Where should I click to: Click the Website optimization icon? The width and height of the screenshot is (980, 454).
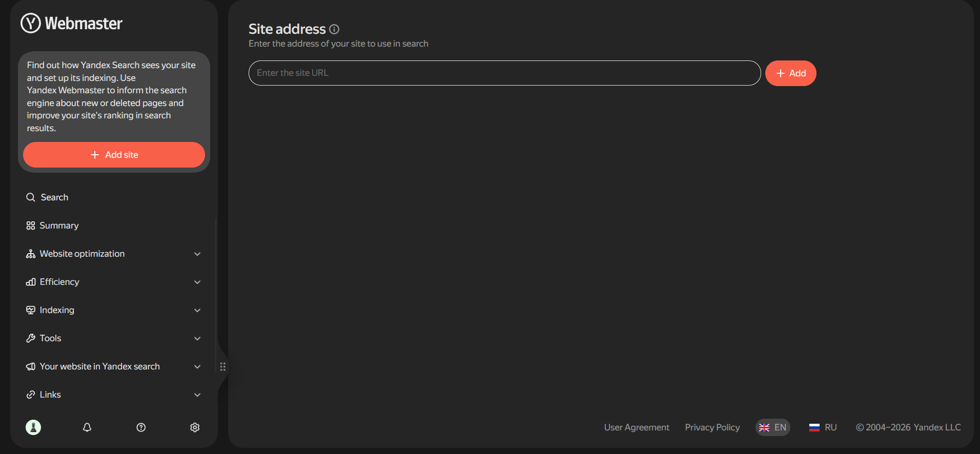[31, 254]
